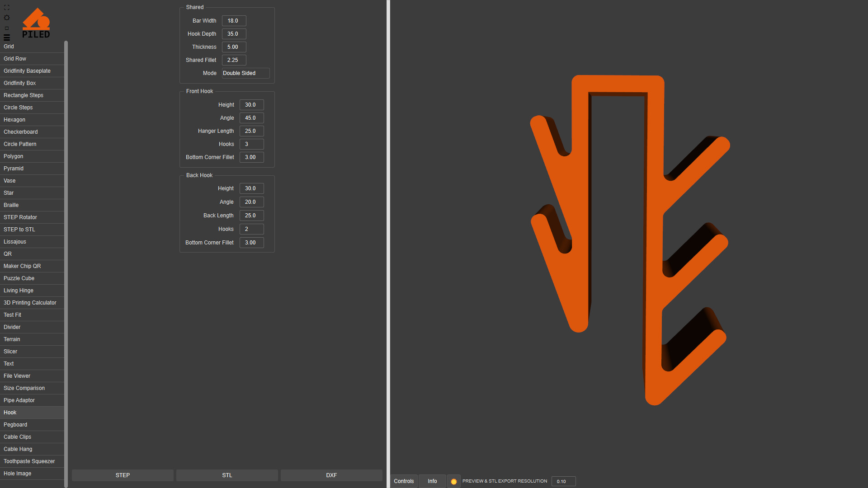The width and height of the screenshot is (868, 488).
Task: Open the Controls tab
Action: [404, 481]
